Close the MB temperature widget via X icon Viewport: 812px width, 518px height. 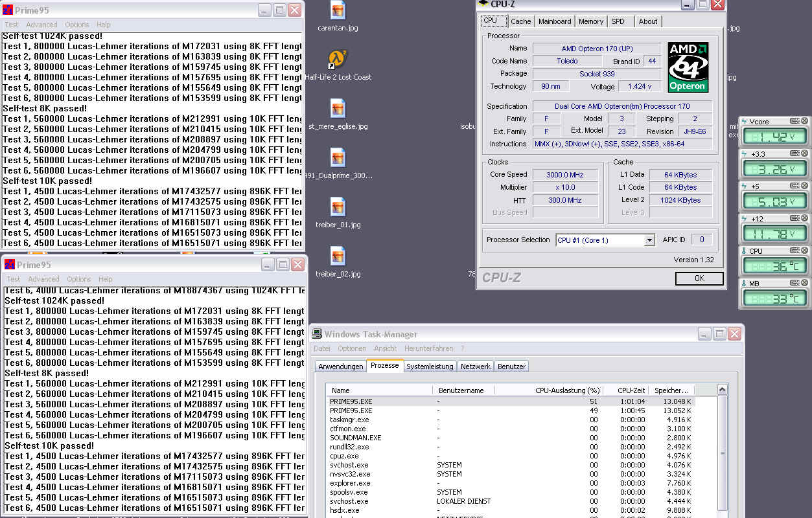805,283
